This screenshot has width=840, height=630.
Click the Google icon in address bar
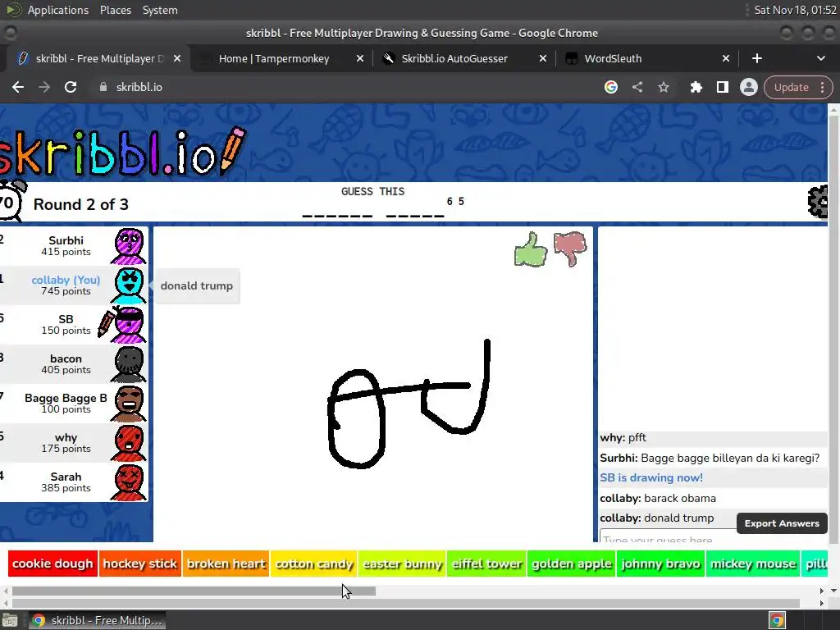pos(610,87)
